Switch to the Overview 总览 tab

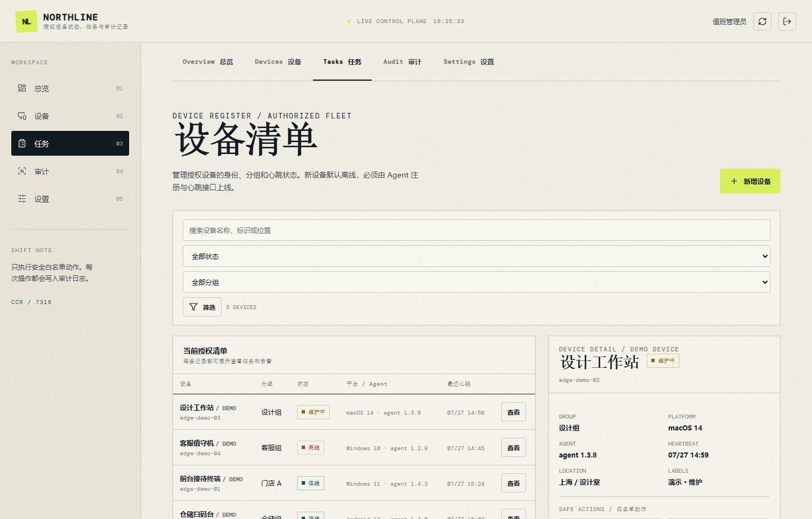click(x=208, y=62)
